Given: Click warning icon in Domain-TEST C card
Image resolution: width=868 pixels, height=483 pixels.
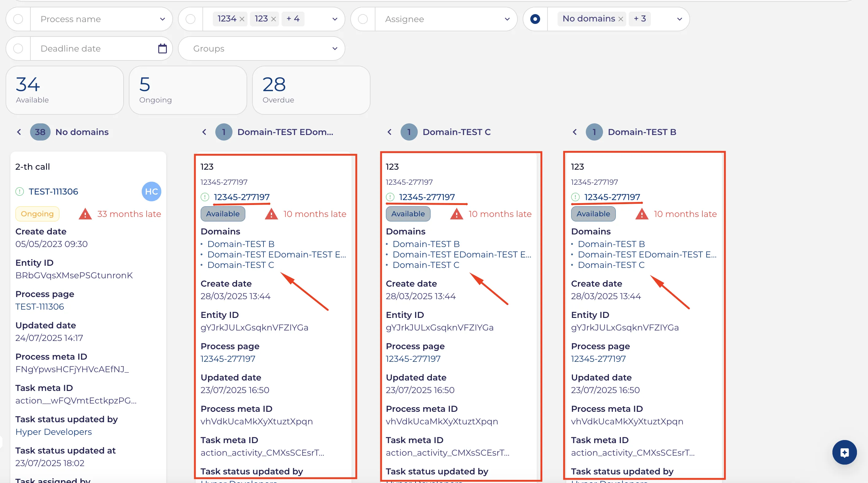Looking at the screenshot, I should (x=457, y=214).
